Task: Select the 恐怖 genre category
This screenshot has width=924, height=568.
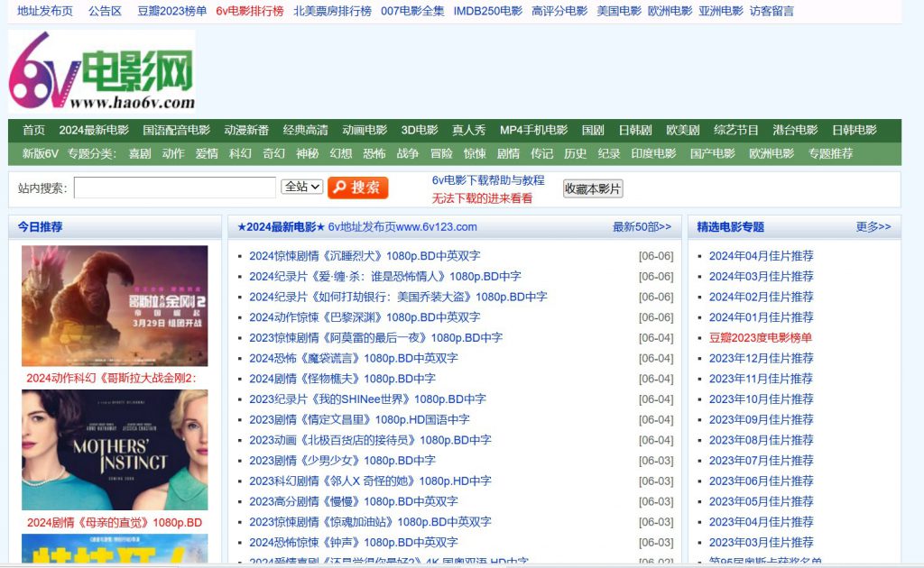Action: point(374,153)
